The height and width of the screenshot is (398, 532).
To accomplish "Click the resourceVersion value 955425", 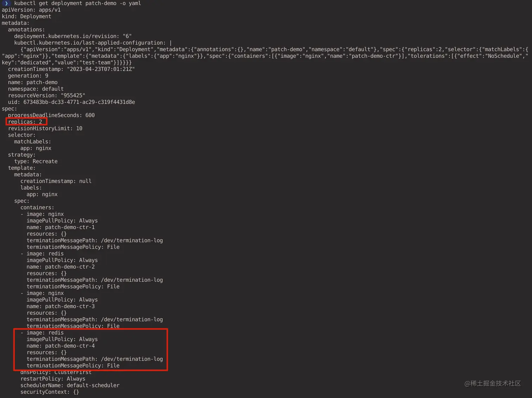I will (x=73, y=95).
